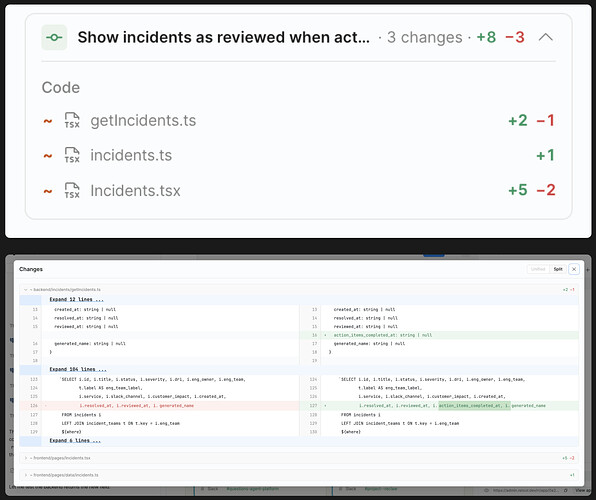Screen dimensions: 596x500
Task: Open the getIncidents.ts file row
Action: [x=298, y=121]
